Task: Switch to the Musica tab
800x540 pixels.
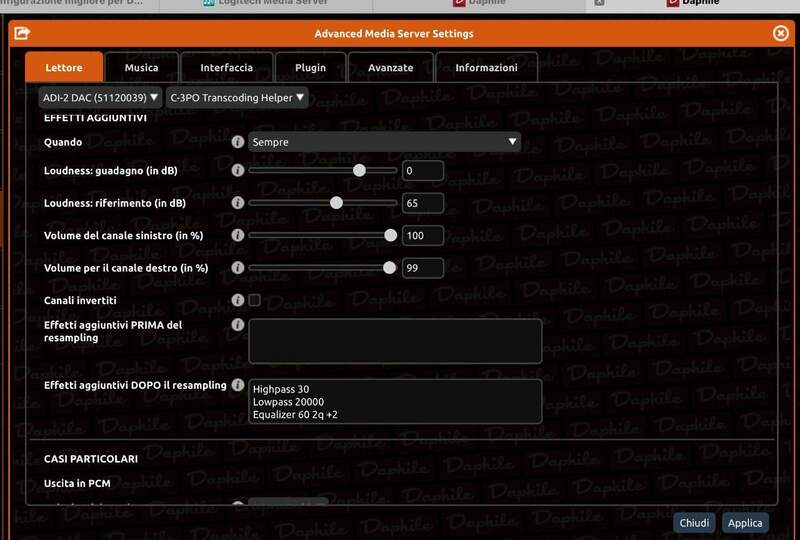Action: (141, 68)
